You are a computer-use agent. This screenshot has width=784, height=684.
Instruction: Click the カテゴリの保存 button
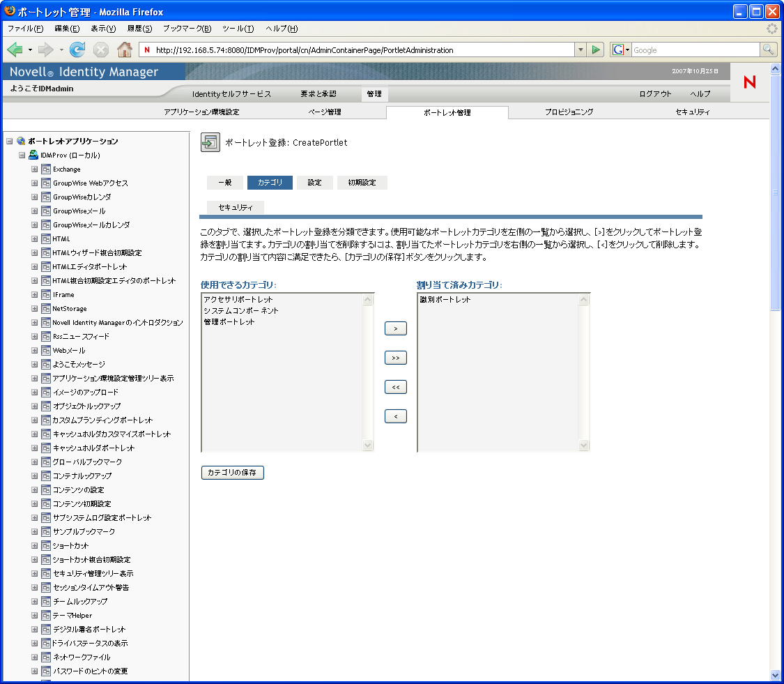(x=233, y=472)
